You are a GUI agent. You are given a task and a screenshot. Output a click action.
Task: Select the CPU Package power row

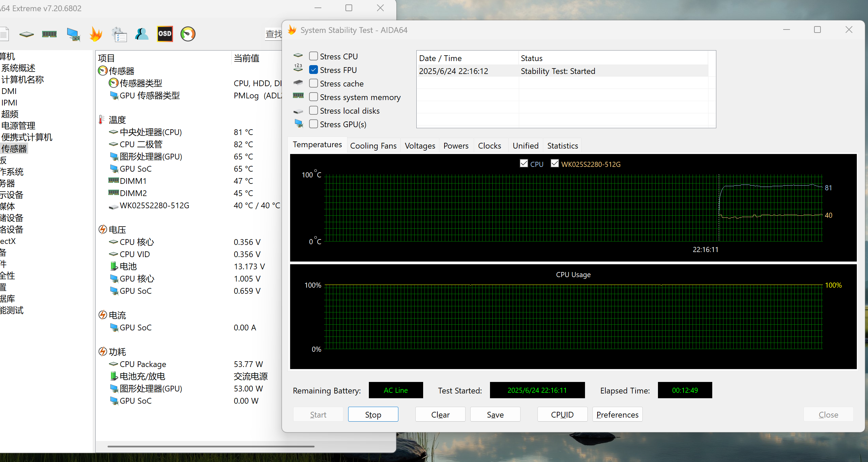click(x=188, y=364)
